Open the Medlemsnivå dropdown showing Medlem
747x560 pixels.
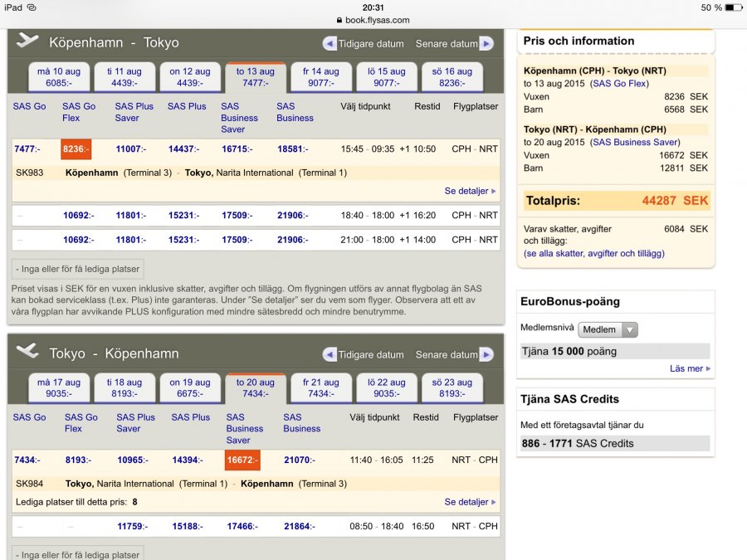coord(608,329)
